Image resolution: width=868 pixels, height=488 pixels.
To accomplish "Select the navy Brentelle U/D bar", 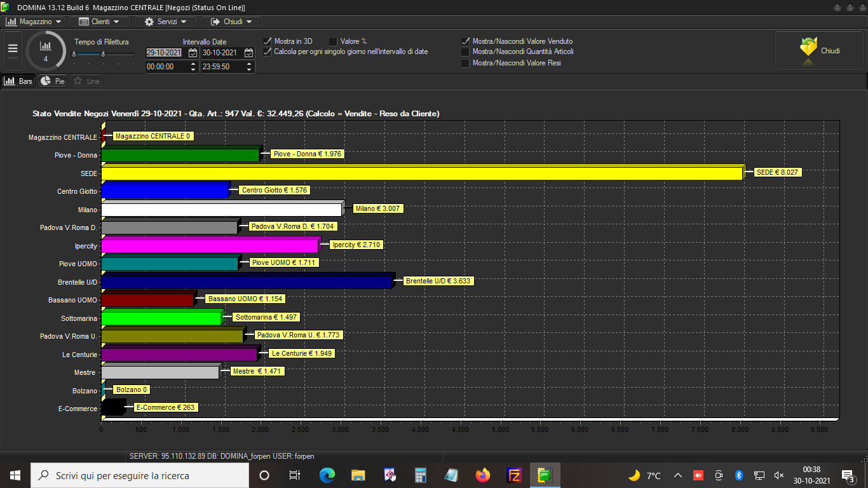I will coord(247,282).
